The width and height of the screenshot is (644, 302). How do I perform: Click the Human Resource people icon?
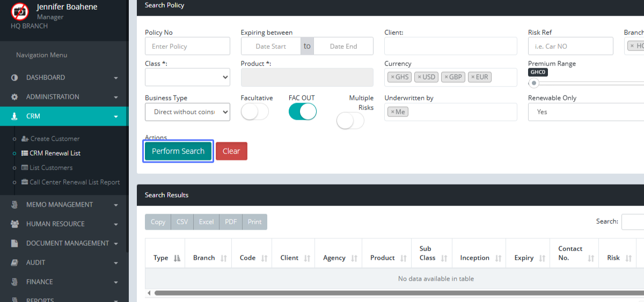[x=14, y=224]
